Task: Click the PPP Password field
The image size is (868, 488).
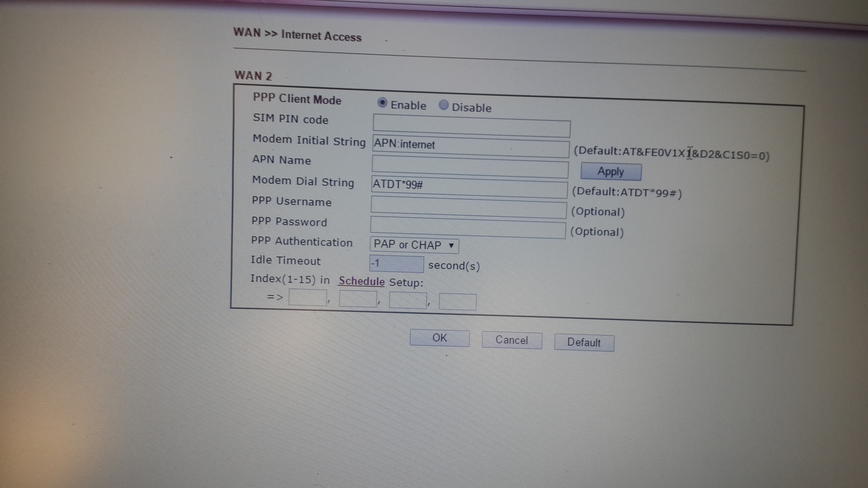Action: (x=468, y=228)
